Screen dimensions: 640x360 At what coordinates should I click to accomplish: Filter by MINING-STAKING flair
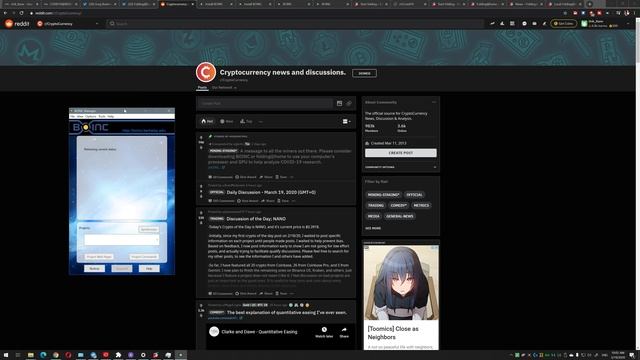coord(383,195)
